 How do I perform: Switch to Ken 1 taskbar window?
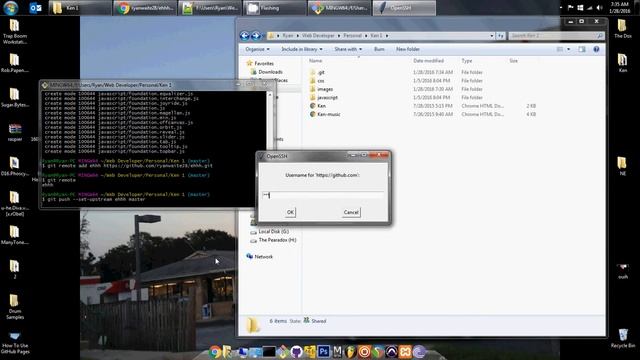(80, 8)
